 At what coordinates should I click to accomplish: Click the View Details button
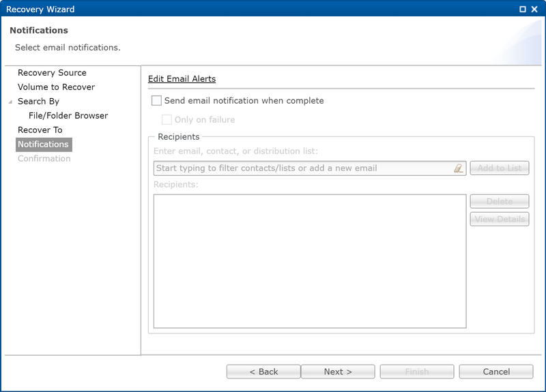[x=500, y=219]
